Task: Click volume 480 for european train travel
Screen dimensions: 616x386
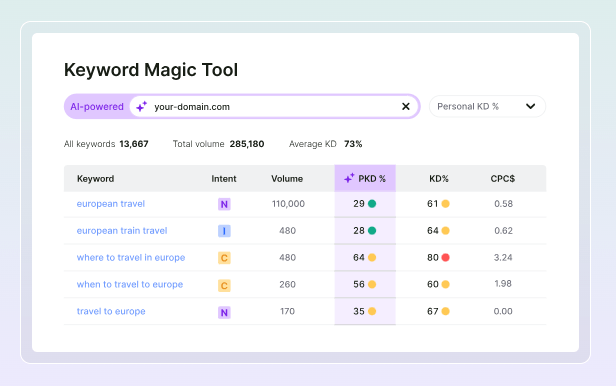Action: [x=288, y=231]
